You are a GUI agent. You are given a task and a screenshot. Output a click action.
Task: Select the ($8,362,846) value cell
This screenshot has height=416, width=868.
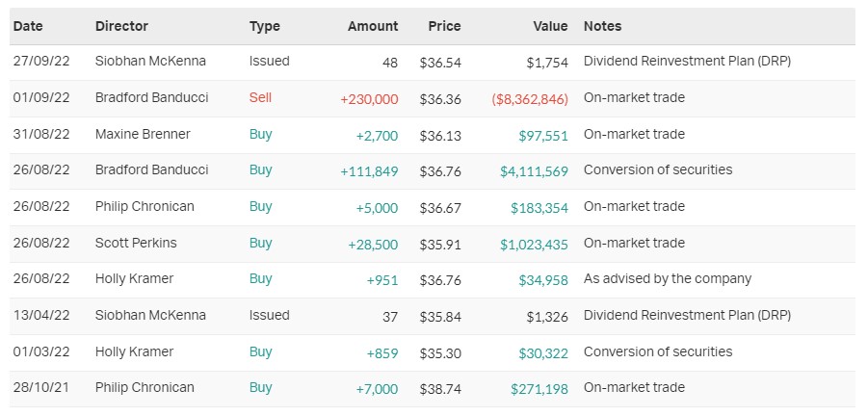click(x=530, y=98)
